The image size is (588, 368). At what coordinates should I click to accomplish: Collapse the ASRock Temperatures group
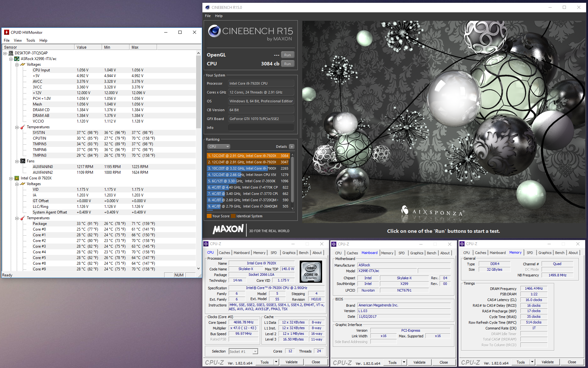[x=17, y=127]
